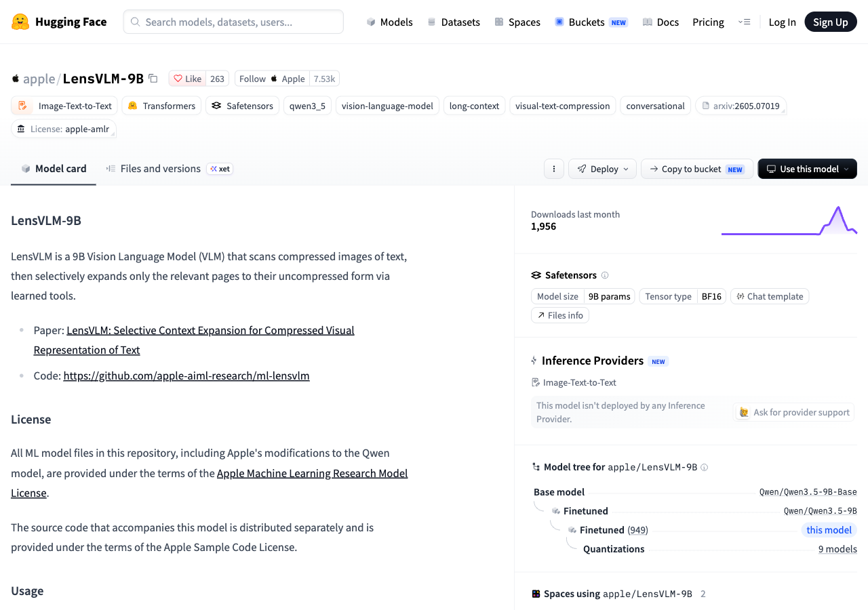Open Docs in the top navigation

coord(660,22)
